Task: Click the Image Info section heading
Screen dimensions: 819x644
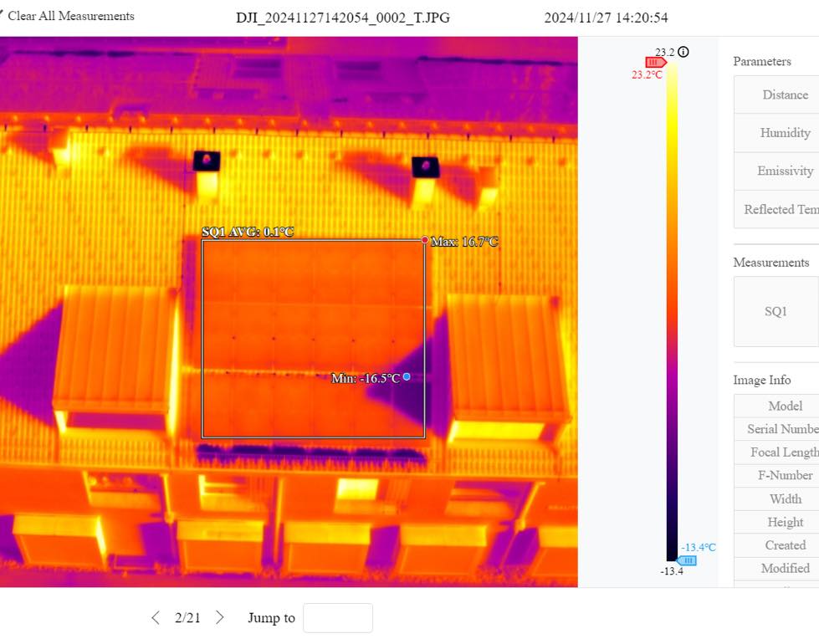Action: click(x=761, y=380)
